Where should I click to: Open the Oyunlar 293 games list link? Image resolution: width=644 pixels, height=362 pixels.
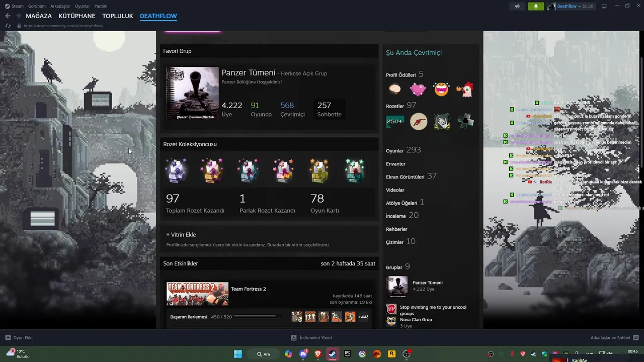[x=403, y=150]
